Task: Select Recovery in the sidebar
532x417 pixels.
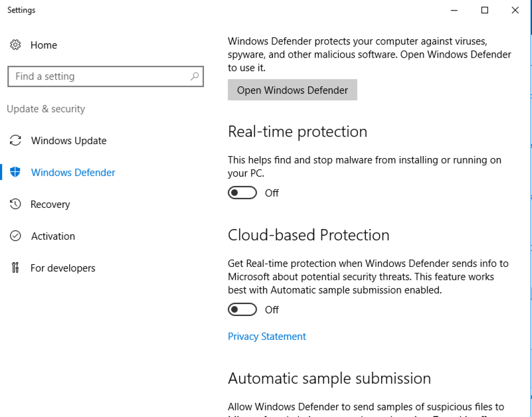Action: pyautogui.click(x=50, y=205)
